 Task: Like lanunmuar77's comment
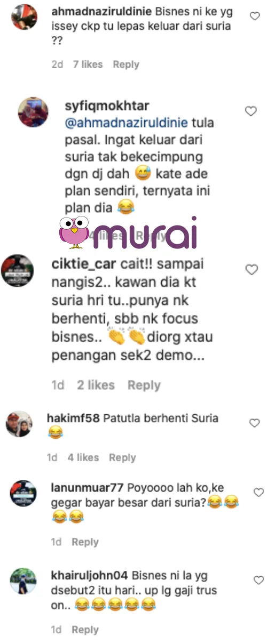[258, 493]
